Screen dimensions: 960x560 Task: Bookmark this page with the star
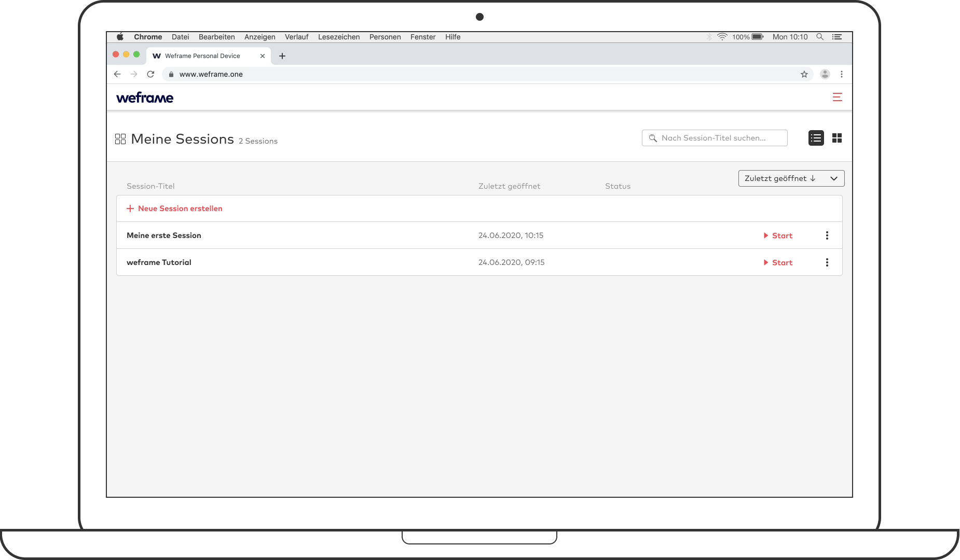coord(804,74)
